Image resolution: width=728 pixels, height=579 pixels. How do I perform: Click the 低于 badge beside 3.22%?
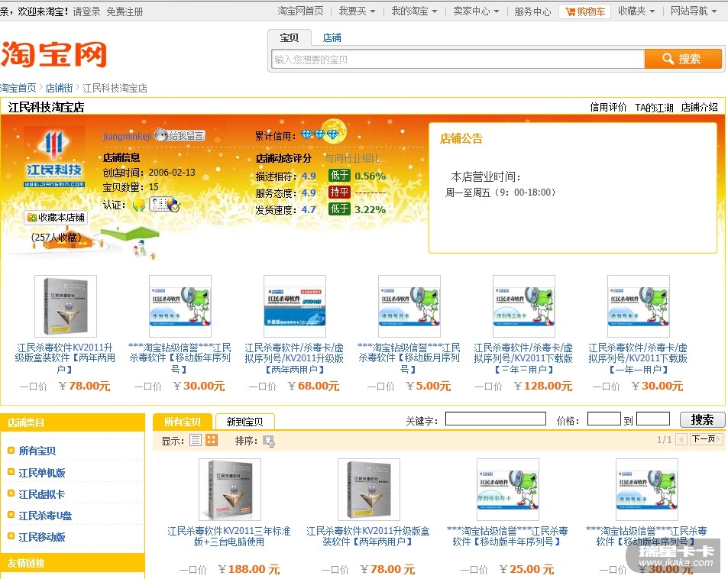click(339, 209)
